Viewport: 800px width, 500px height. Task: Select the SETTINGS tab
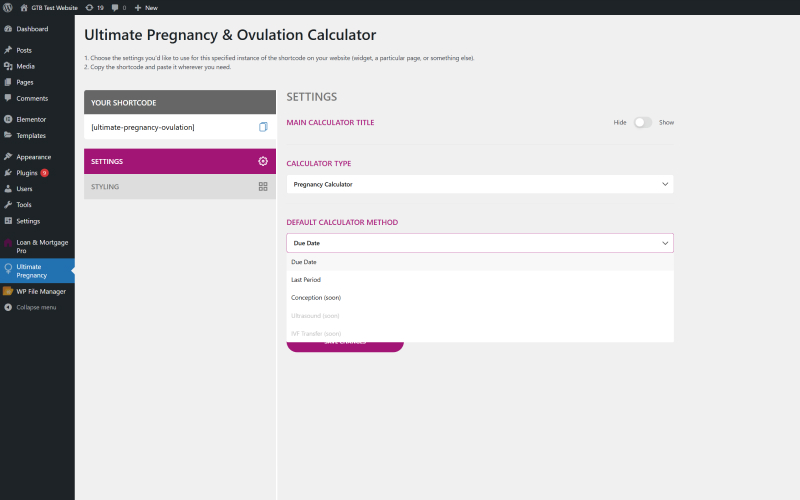pos(180,161)
